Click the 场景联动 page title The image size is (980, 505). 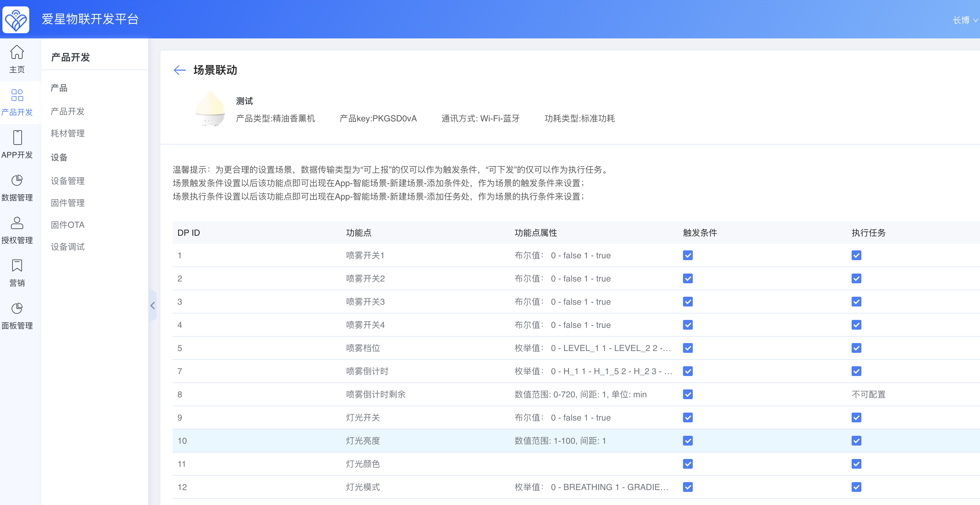tap(215, 70)
